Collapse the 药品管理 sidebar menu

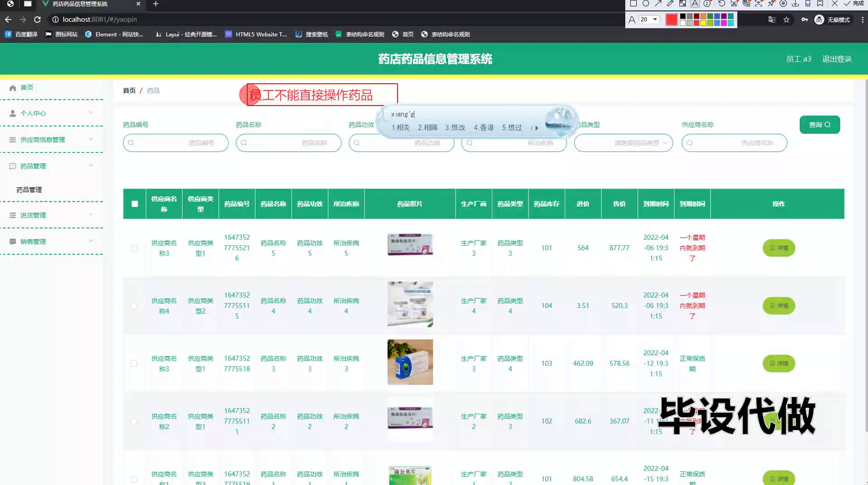(x=52, y=166)
